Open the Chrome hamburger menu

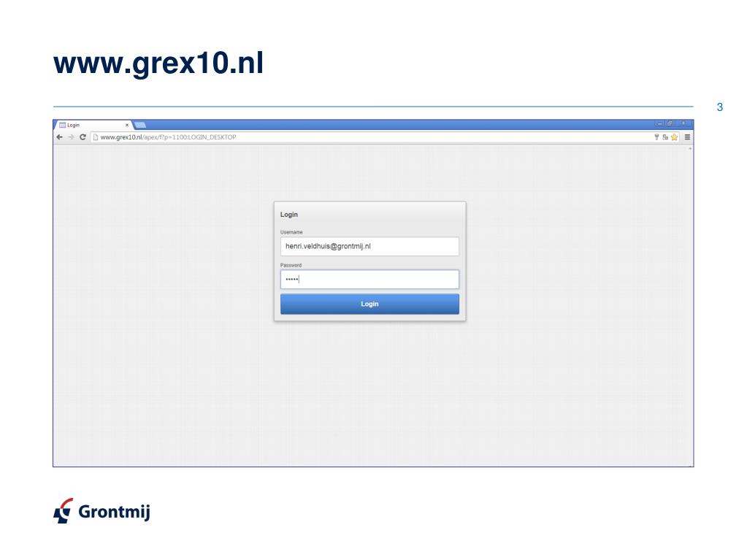(687, 137)
